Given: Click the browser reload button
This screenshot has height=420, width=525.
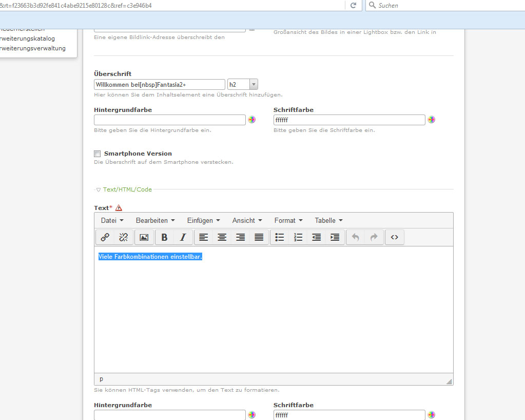Looking at the screenshot, I should pos(353,5).
